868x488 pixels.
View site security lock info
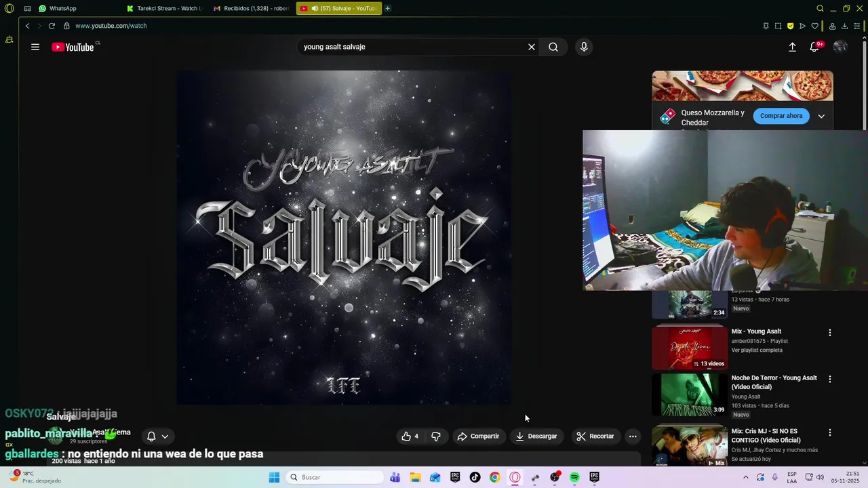click(66, 26)
